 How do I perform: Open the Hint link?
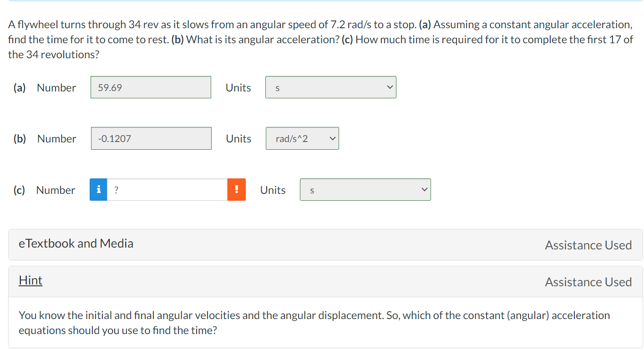coord(30,280)
